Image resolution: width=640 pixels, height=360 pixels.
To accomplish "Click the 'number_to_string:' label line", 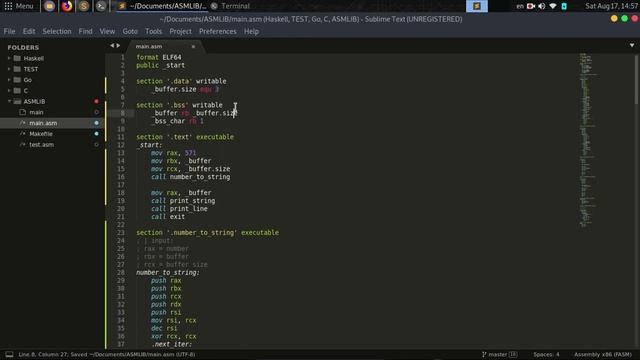I will (168, 272).
